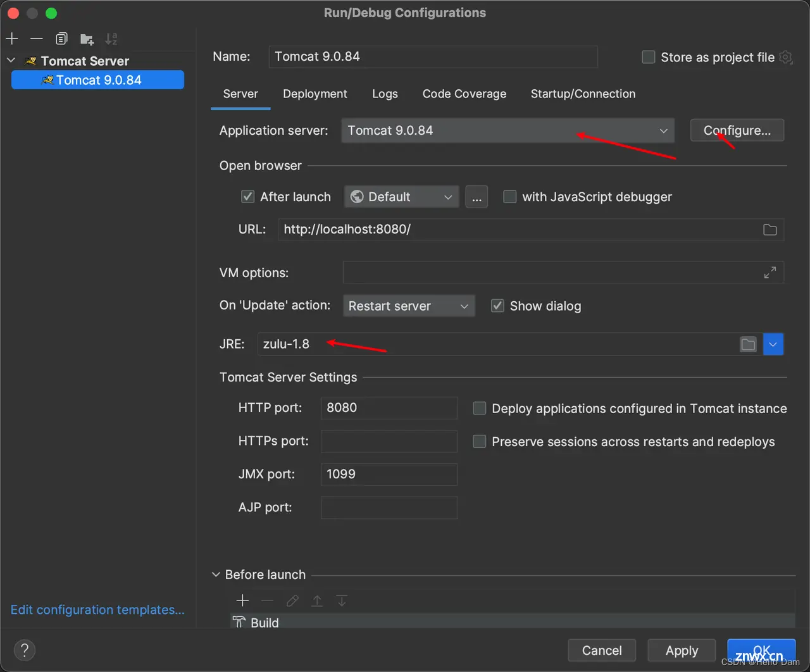Open On 'Update' action dropdown
The height and width of the screenshot is (672, 810).
click(x=409, y=306)
